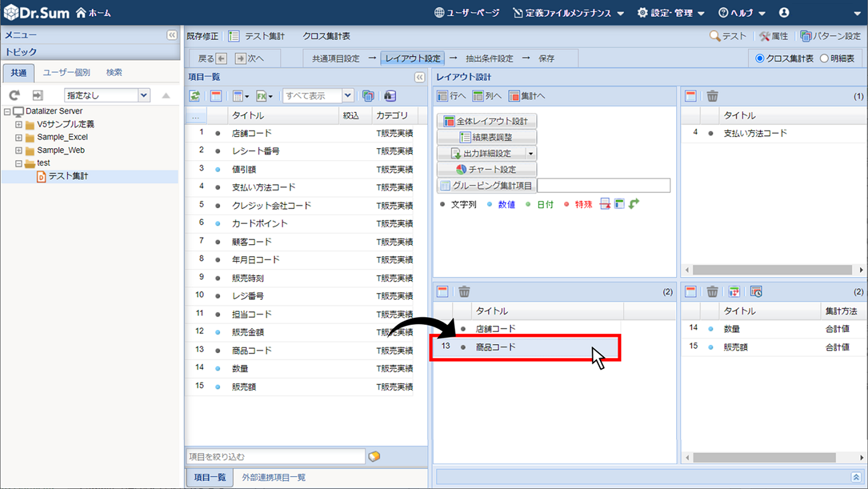Viewport: 868px width, 489px height.
Task: Click the refresh icon in the Topic panel
Action: tap(14, 96)
